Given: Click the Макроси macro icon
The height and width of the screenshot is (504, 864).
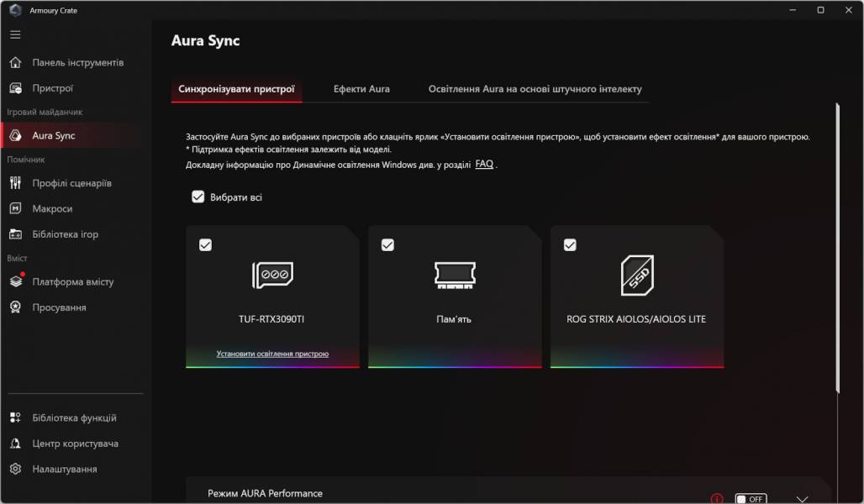Looking at the screenshot, I should coord(15,208).
